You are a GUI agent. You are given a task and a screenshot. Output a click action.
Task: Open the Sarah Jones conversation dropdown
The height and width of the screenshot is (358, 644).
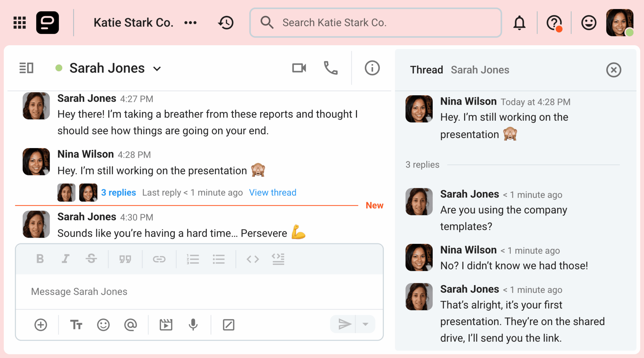157,68
